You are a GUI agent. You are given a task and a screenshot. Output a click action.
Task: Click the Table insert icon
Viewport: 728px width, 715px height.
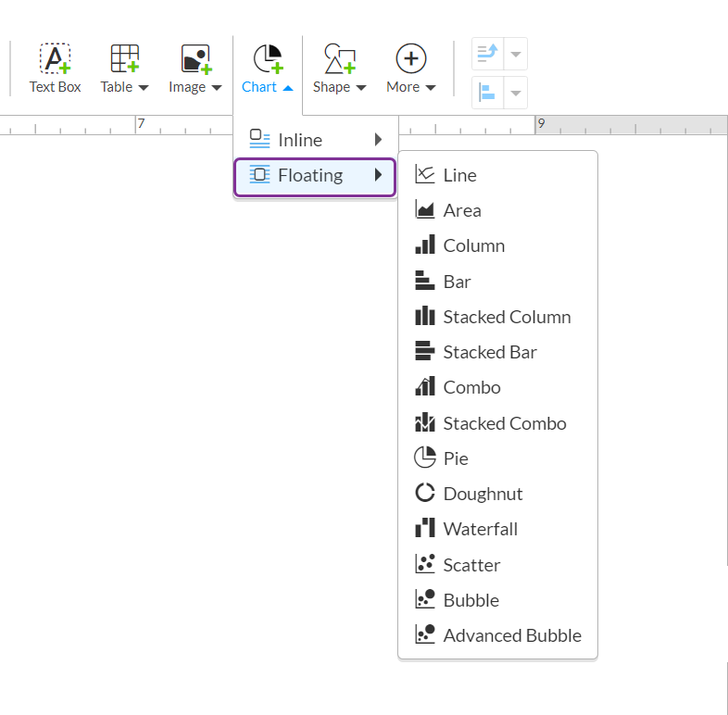click(124, 59)
